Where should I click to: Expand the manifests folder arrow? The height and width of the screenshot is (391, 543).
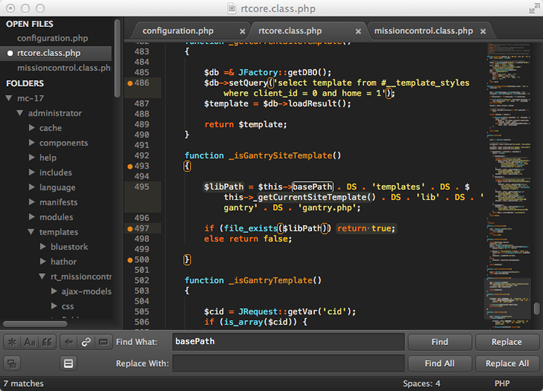32,202
